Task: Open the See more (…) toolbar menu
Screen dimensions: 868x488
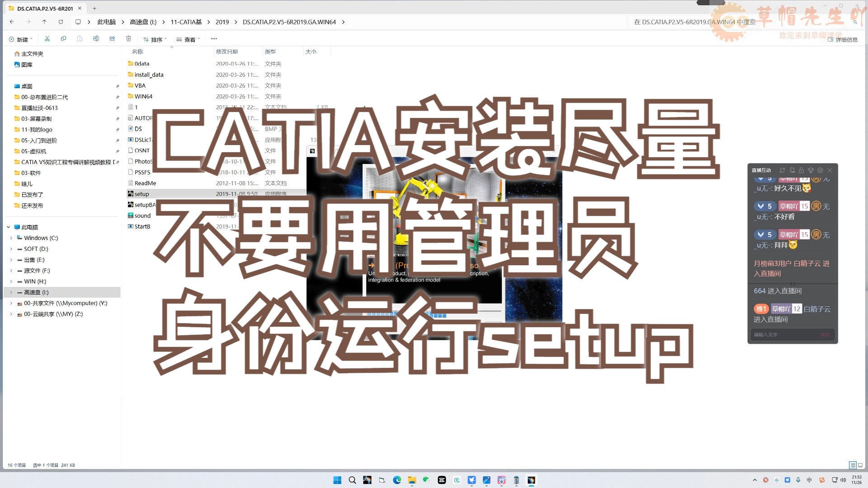Action: (x=214, y=39)
